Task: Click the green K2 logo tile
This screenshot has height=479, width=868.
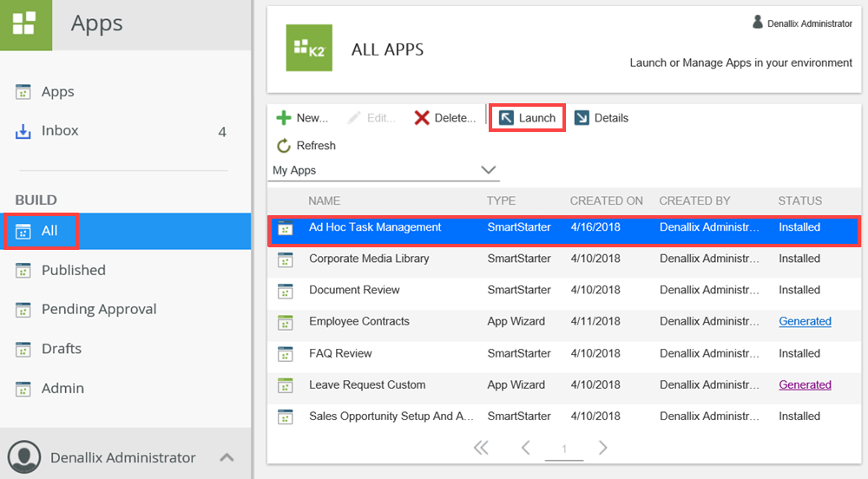Action: [309, 49]
